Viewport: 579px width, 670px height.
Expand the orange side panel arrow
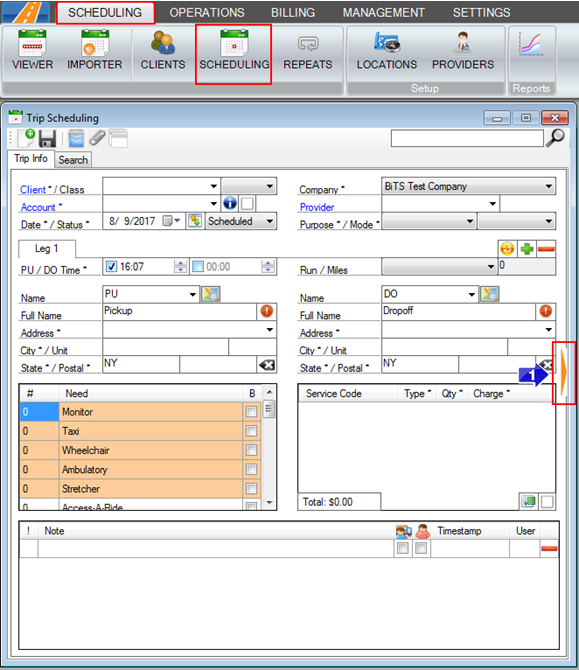point(564,373)
